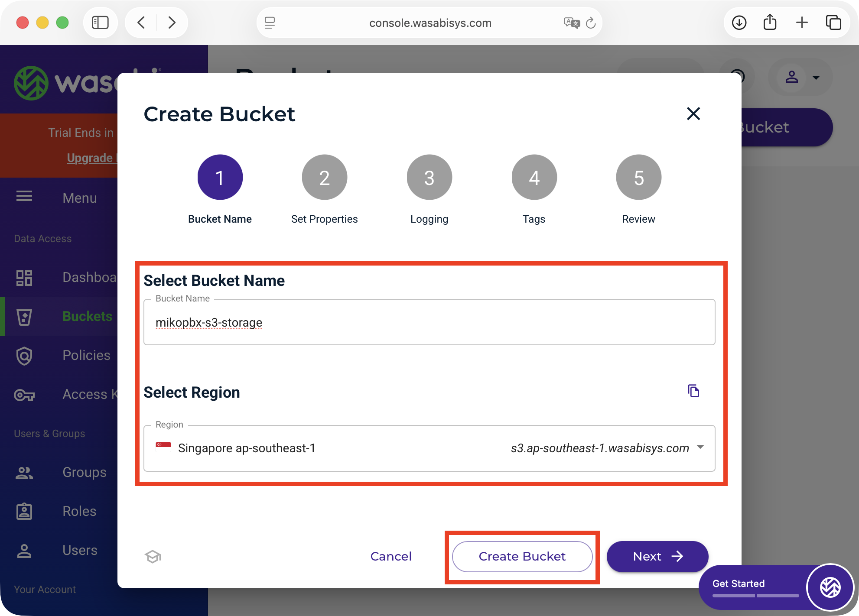The width and height of the screenshot is (859, 616).
Task: Click the Create Bucket button
Action: pyautogui.click(x=522, y=557)
